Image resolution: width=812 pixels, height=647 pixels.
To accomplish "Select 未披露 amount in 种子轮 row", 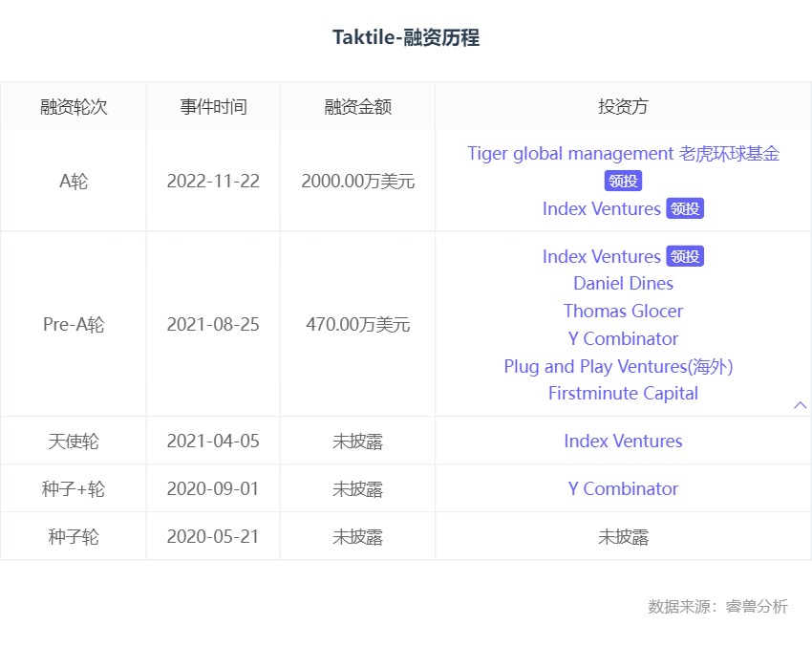I will pyautogui.click(x=358, y=537).
